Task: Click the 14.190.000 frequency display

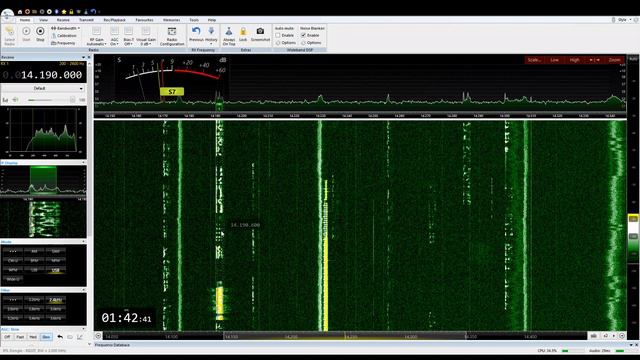Action: coord(42,75)
